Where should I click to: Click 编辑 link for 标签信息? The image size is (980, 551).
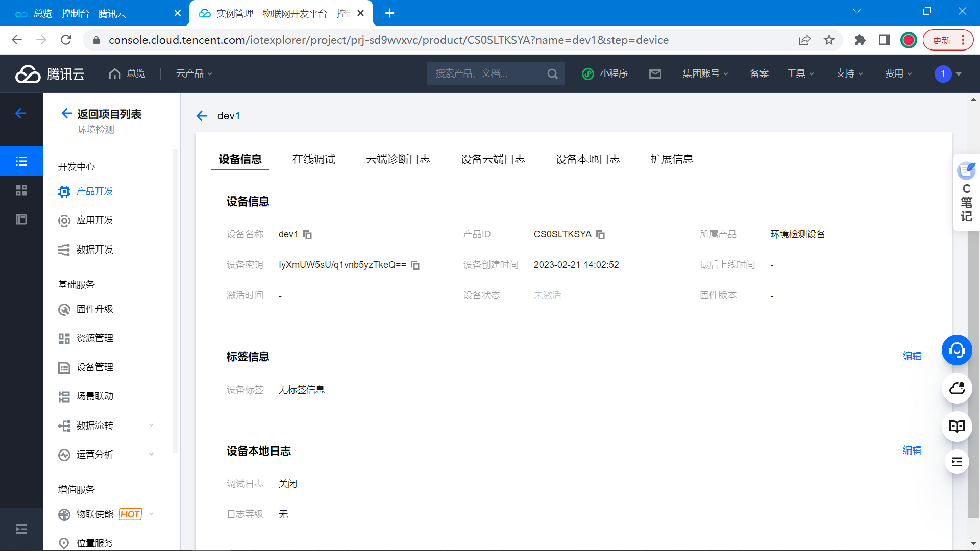912,356
